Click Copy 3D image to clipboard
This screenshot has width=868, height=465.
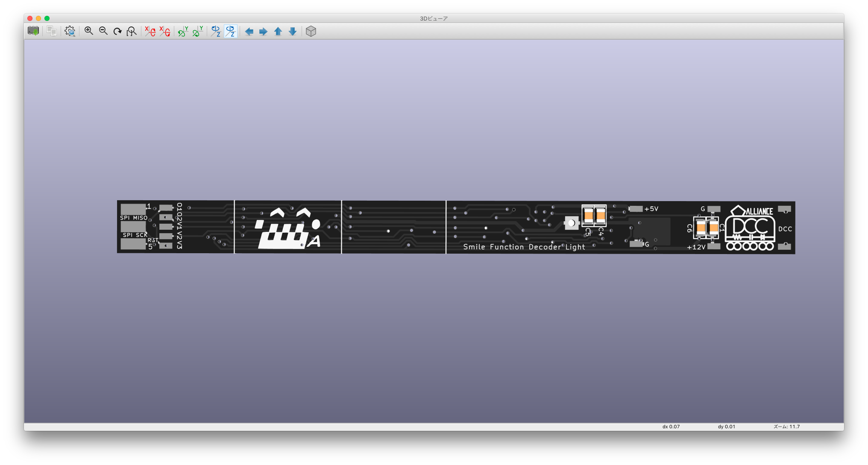(52, 31)
